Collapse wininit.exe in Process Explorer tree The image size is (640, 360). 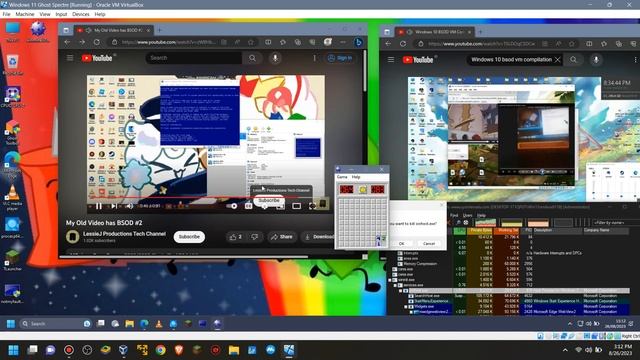[390, 280]
